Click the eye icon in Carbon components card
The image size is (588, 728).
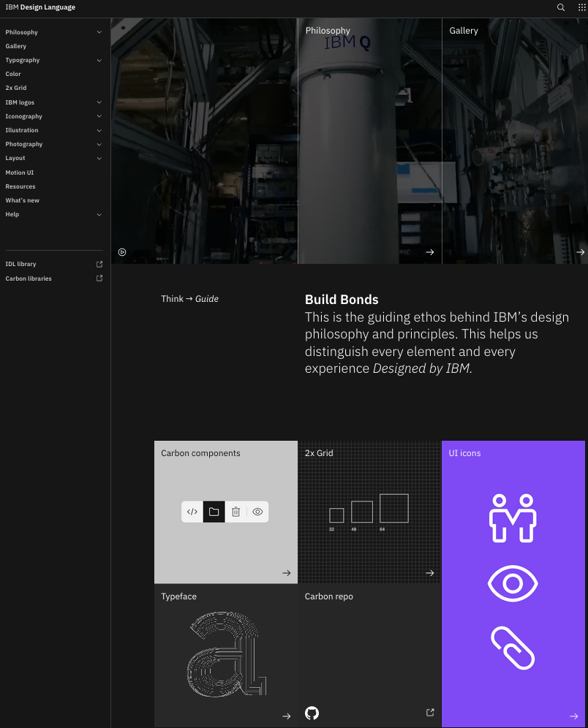click(x=257, y=512)
